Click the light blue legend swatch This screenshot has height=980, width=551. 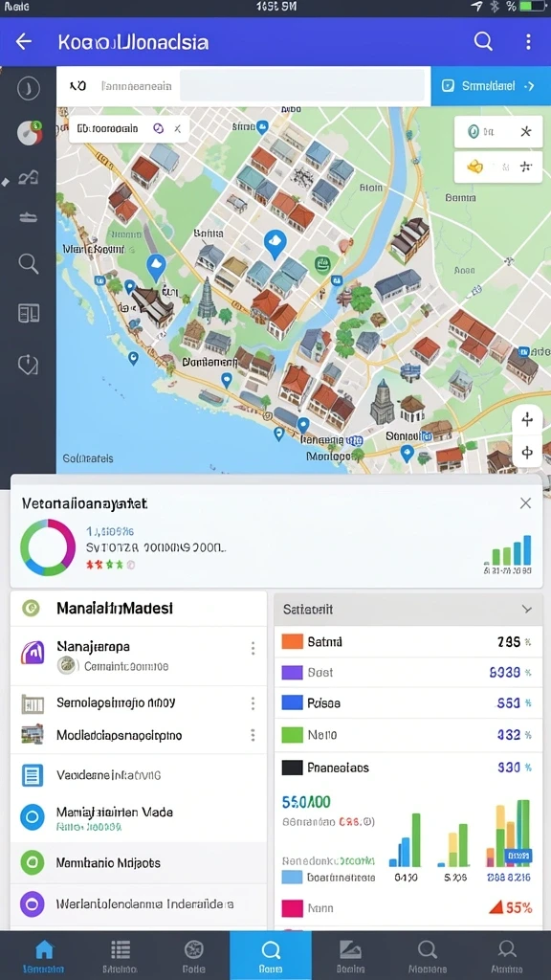click(x=293, y=877)
